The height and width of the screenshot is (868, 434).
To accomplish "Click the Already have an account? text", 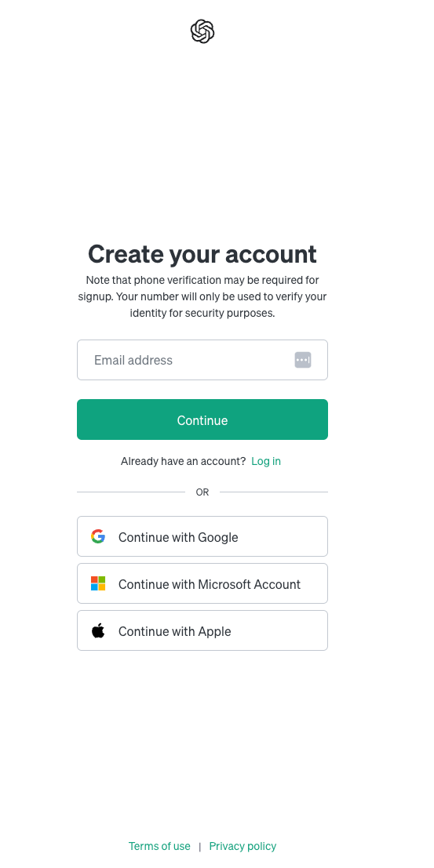I will coord(183,461).
